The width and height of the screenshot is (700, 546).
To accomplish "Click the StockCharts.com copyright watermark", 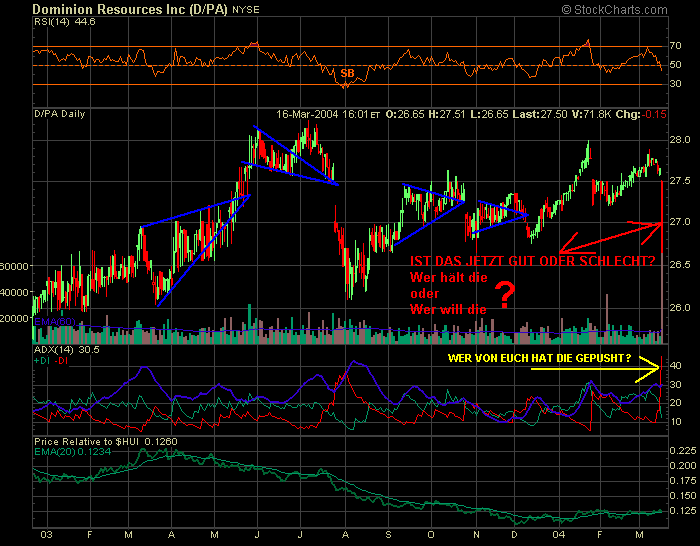I will coord(614,9).
